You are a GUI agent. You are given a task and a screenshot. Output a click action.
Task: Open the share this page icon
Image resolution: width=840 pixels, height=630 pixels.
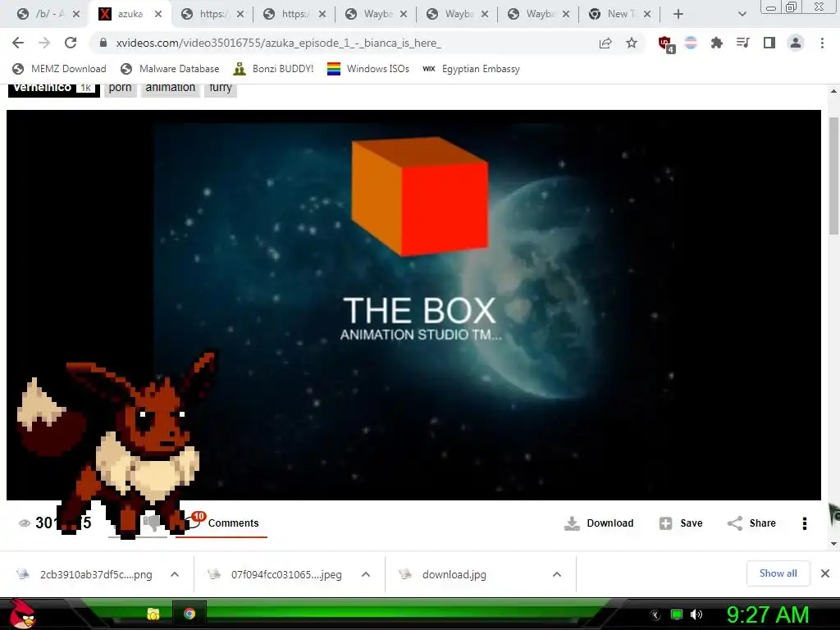click(x=605, y=43)
